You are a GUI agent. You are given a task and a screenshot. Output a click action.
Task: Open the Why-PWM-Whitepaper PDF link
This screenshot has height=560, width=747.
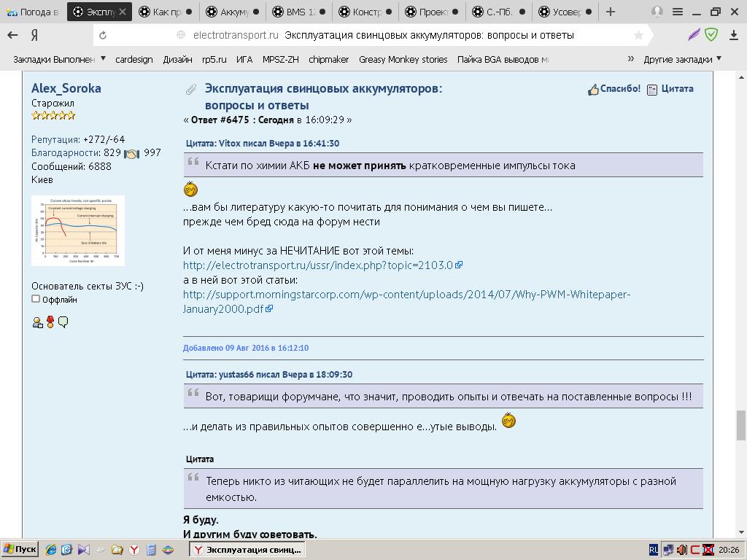(406, 295)
